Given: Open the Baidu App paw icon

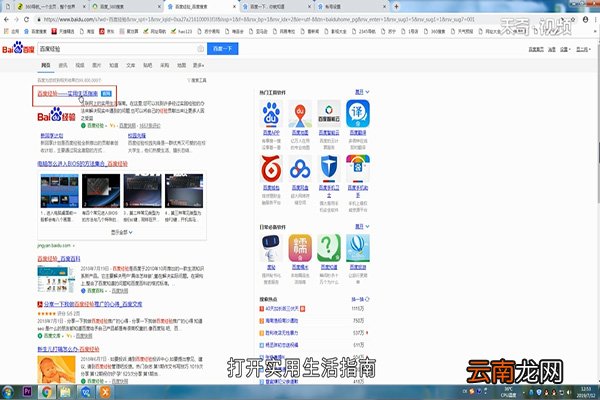Looking at the screenshot, I should (x=271, y=114).
